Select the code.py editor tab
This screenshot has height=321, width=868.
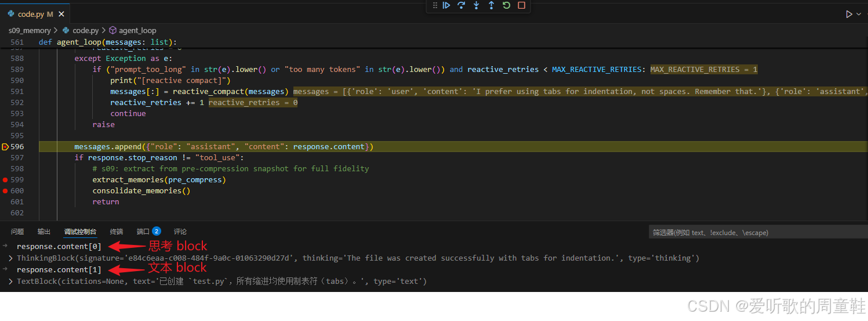[x=35, y=14]
